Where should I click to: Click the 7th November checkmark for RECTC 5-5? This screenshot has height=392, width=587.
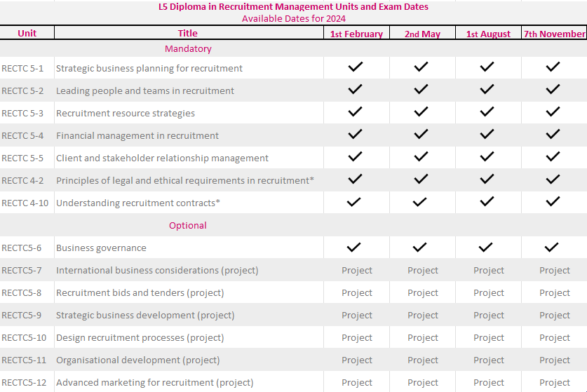[553, 157]
